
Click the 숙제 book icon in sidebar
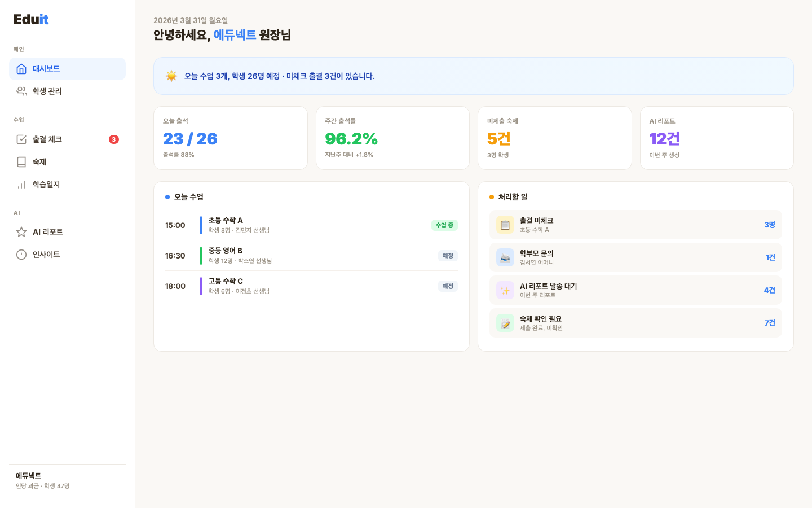click(x=22, y=162)
